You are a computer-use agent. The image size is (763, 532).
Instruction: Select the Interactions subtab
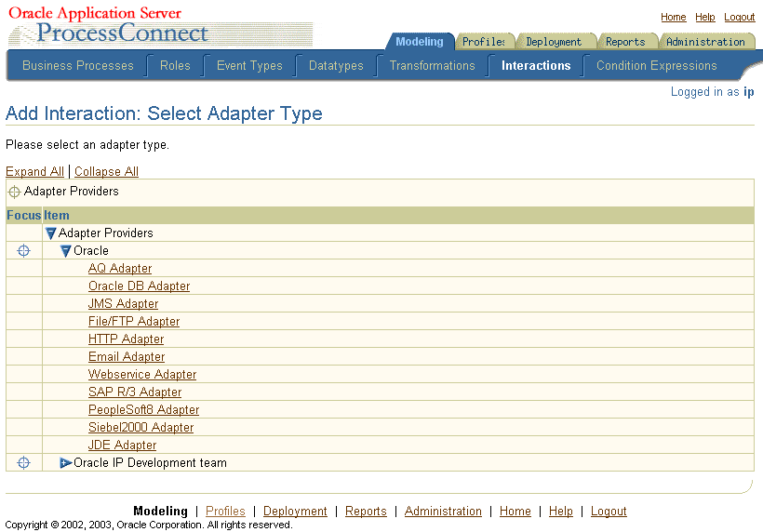click(536, 66)
